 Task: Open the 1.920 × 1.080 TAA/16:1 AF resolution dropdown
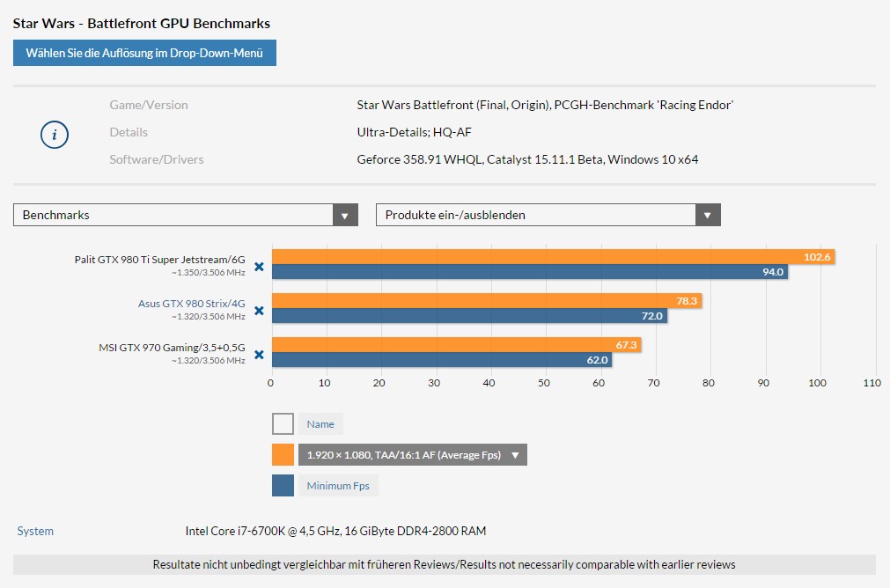(413, 454)
